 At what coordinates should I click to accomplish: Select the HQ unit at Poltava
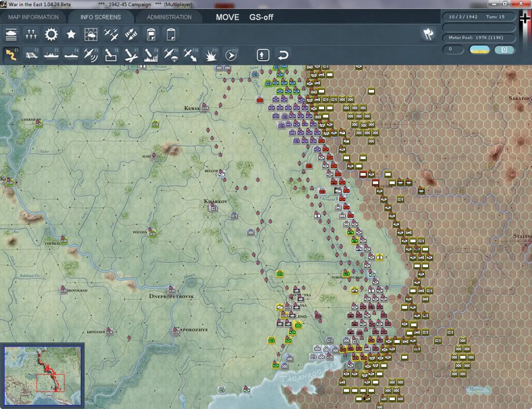point(153,233)
